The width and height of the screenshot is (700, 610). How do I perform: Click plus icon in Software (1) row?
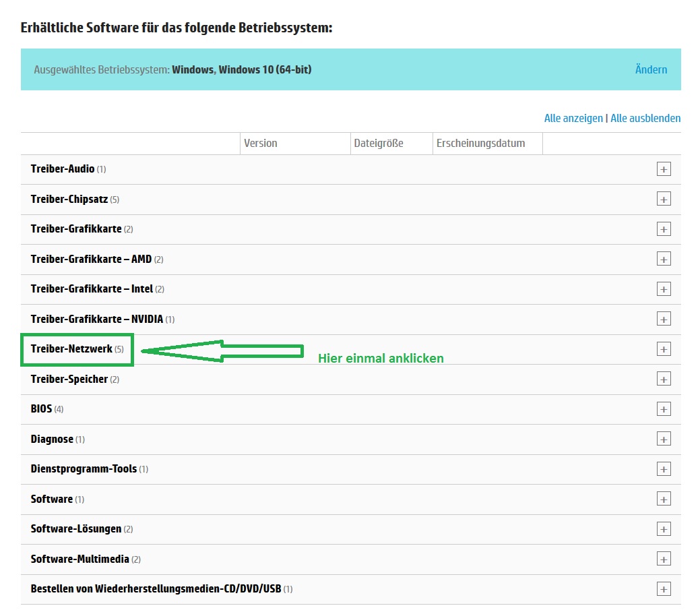click(664, 499)
